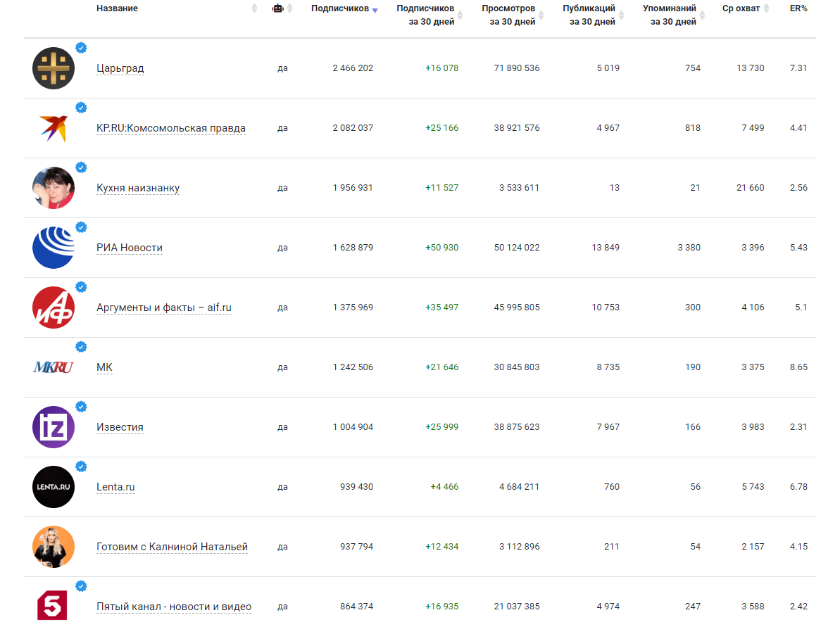The height and width of the screenshot is (634, 840).
Task: Click the +50 930 subscriber growth value
Action: (442, 248)
